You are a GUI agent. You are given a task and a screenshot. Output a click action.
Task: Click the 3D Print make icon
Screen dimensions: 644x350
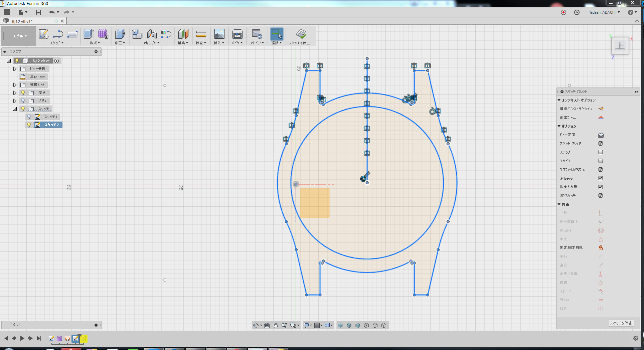pyautogui.click(x=237, y=34)
